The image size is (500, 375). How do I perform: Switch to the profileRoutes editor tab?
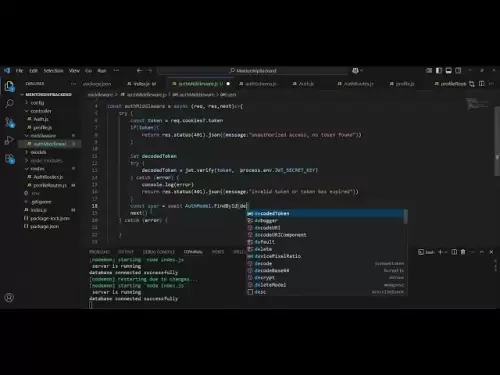(450, 84)
